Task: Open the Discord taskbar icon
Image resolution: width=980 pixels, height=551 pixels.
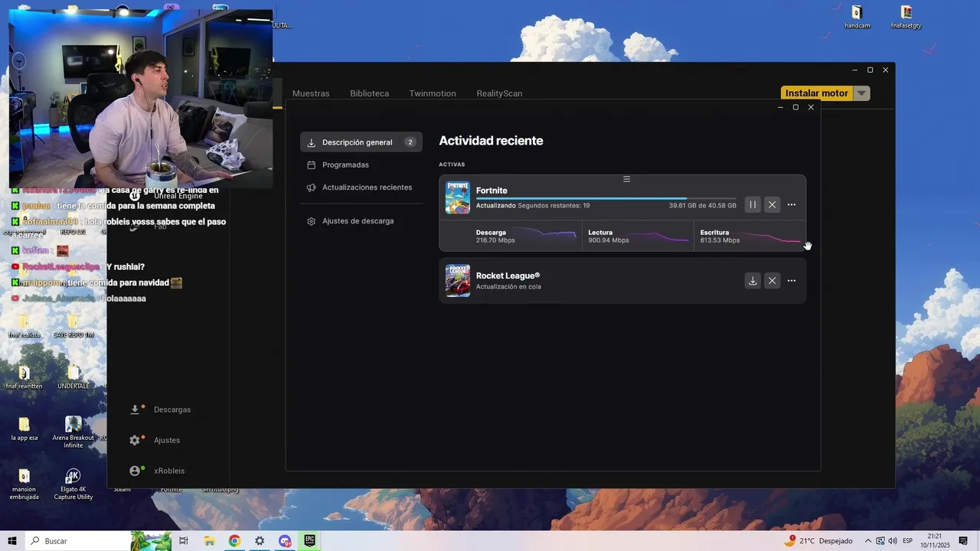Action: pos(285,541)
